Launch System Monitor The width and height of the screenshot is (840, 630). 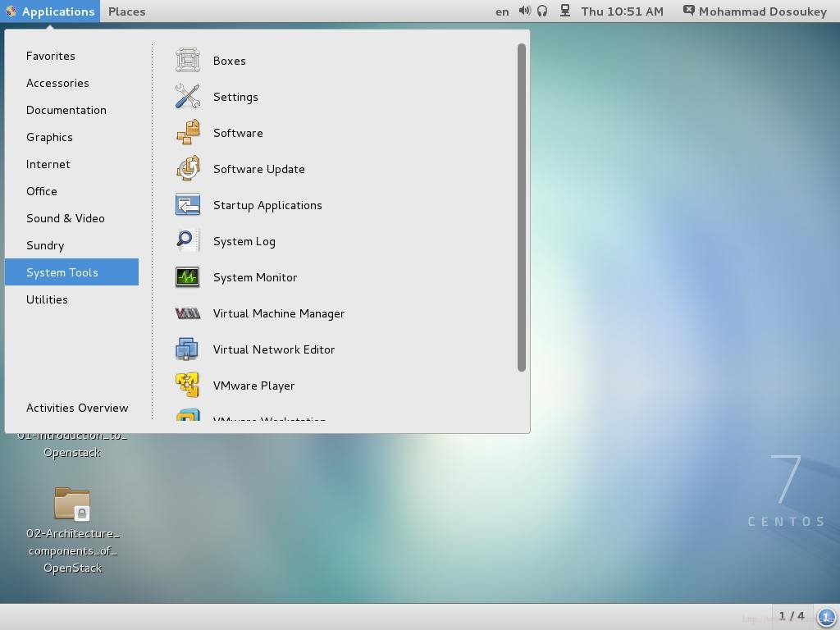pos(254,277)
